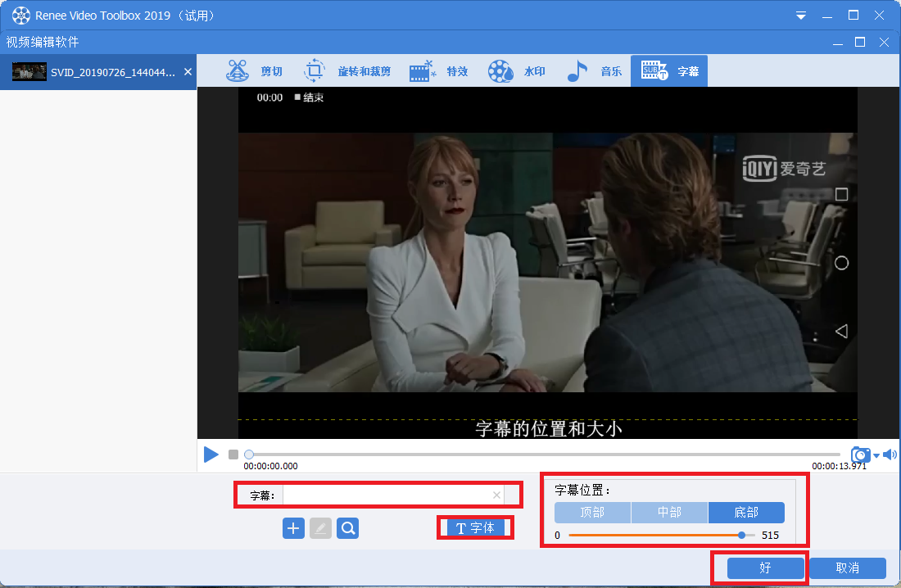Viewport: 901px width, 588px height.
Task: Set subtitle position to 顶部 (top)
Action: click(x=592, y=512)
